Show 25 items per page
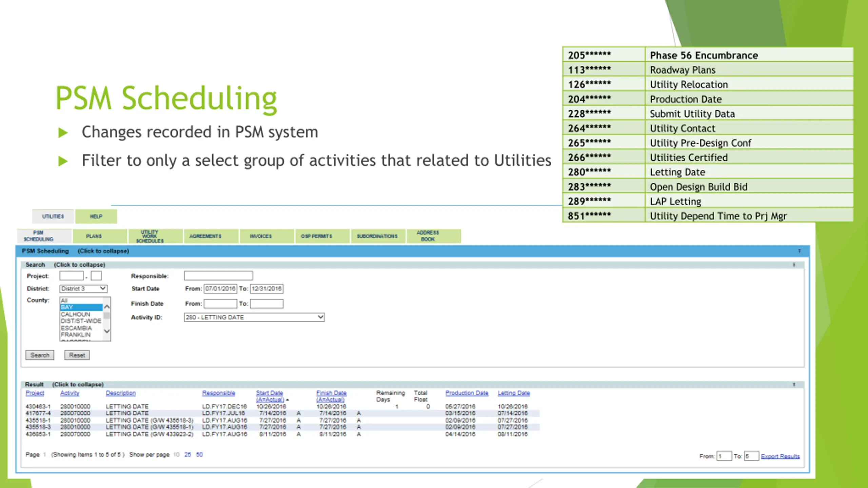 (x=188, y=455)
